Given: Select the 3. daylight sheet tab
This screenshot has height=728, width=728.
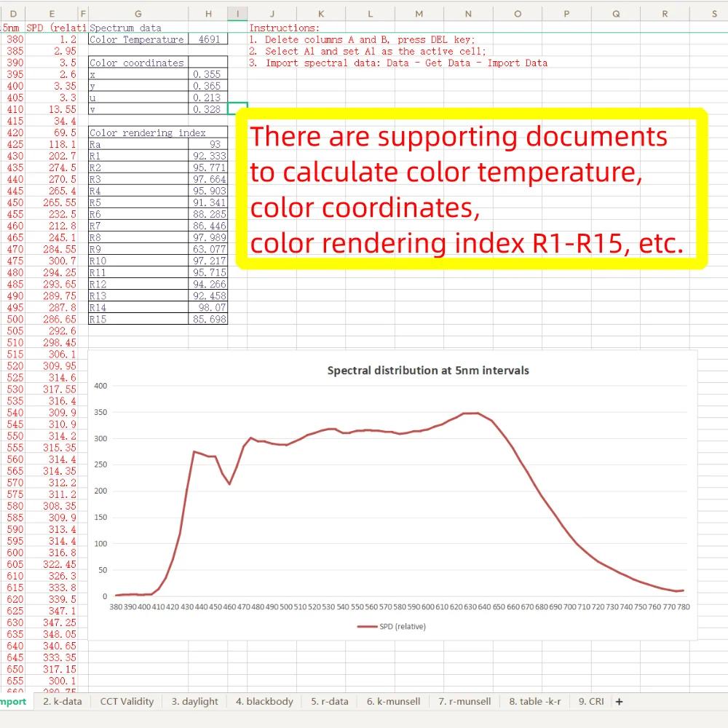Looking at the screenshot, I should [194, 702].
